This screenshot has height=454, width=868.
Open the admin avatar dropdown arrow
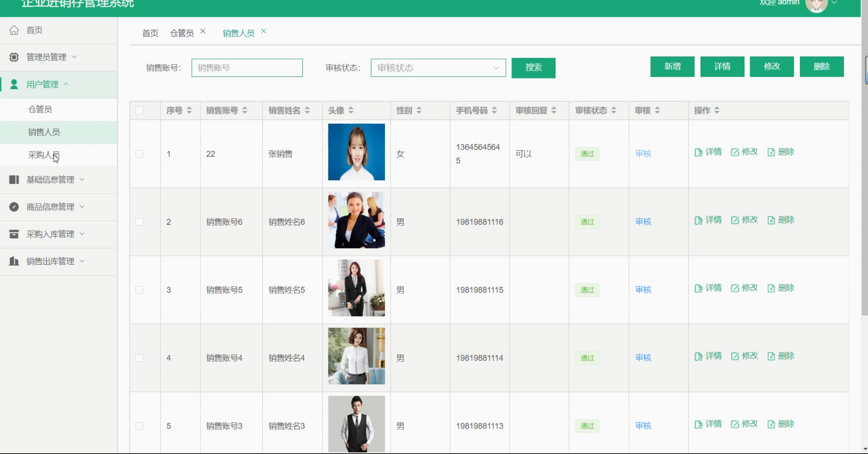click(834, 3)
